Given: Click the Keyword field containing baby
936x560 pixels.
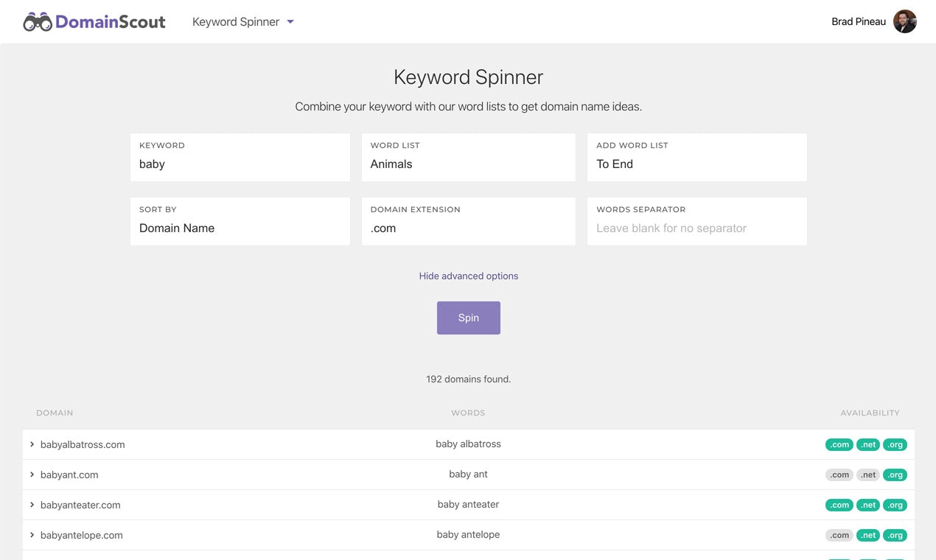Looking at the screenshot, I should pyautogui.click(x=240, y=164).
